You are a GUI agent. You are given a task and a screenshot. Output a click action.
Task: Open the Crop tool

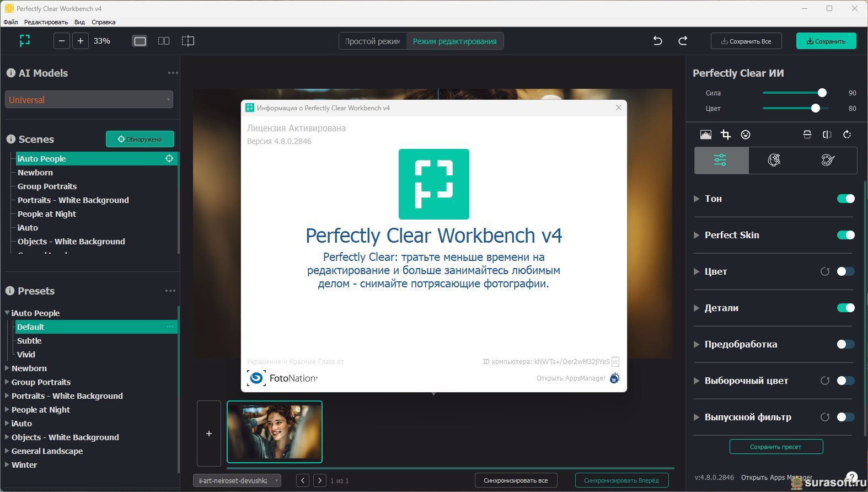click(726, 135)
